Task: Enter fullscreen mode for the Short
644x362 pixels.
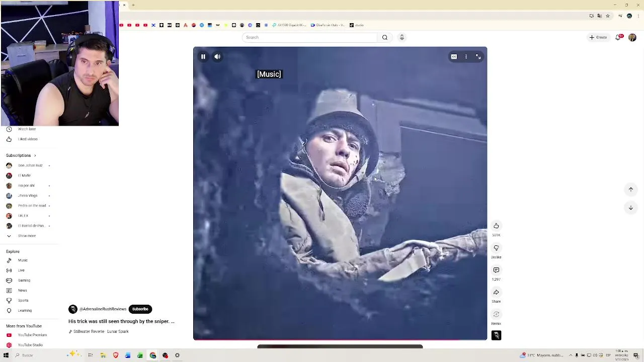Action: [x=478, y=57]
